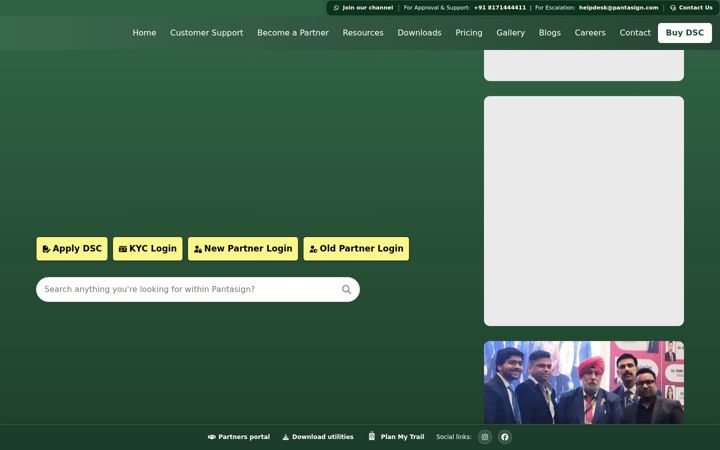Click the support phone number +91 8171444411
The width and height of the screenshot is (720, 450).
coord(500,8)
